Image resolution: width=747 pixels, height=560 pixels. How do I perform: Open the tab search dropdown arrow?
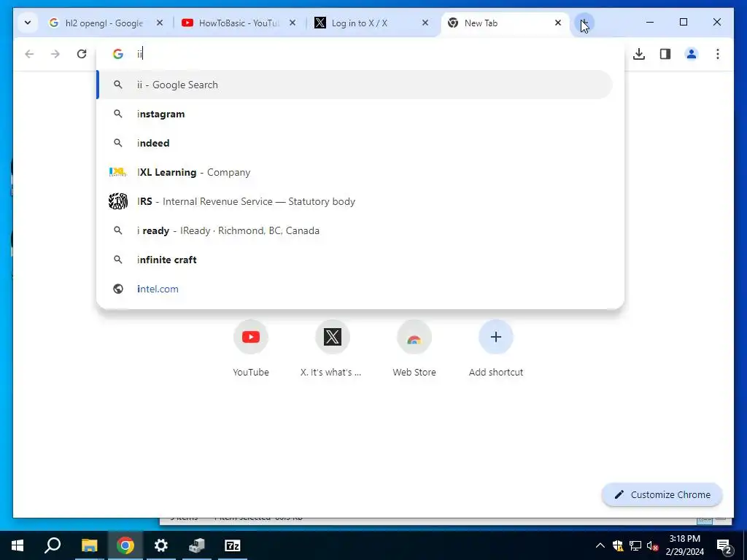(28, 23)
